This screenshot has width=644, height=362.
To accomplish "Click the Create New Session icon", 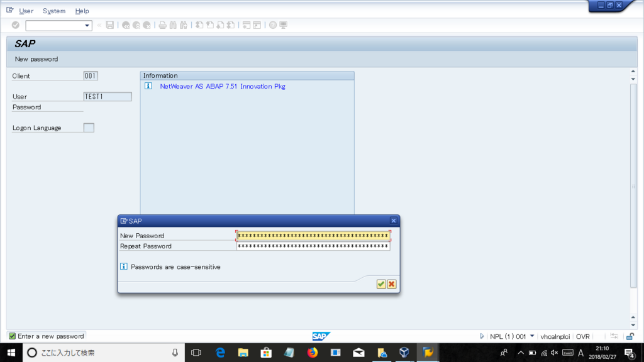I will pos(247,25).
